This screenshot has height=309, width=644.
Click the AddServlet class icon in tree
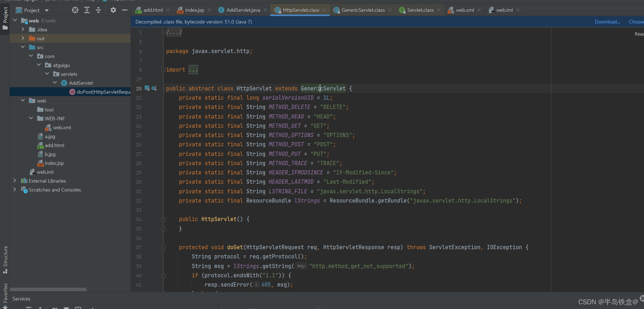tap(64, 83)
